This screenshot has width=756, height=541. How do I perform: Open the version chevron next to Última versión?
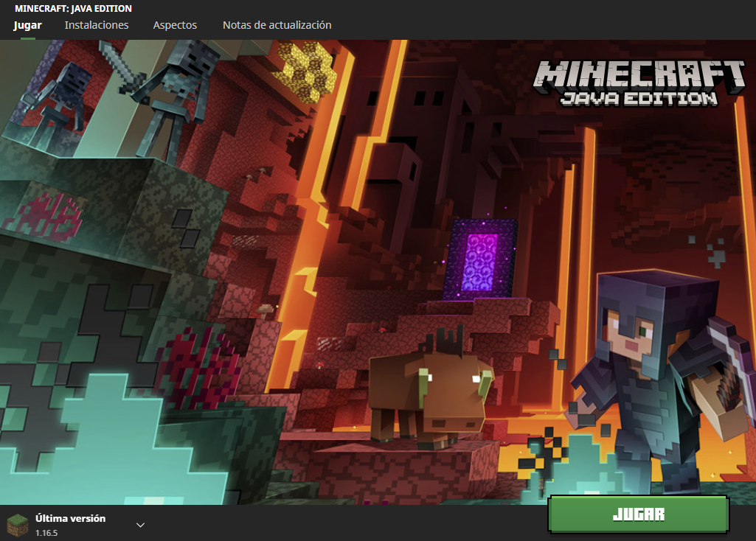tap(139, 523)
